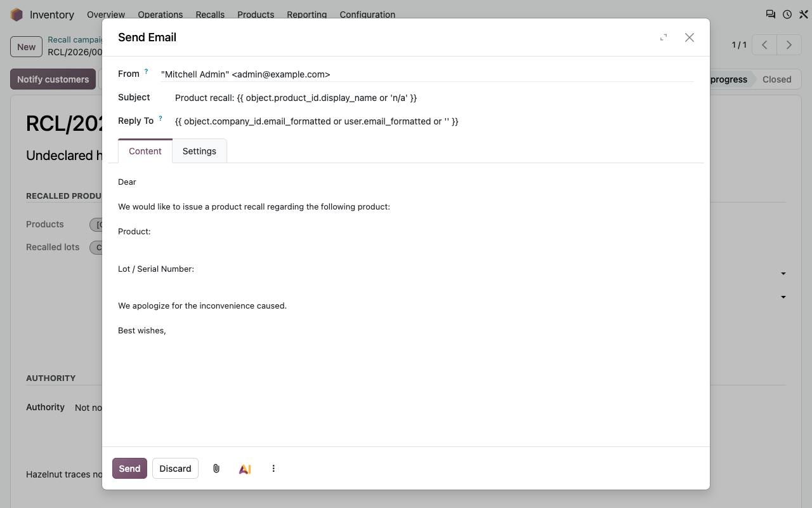Open the upper dropdown arrow behind dialog

pyautogui.click(x=783, y=274)
